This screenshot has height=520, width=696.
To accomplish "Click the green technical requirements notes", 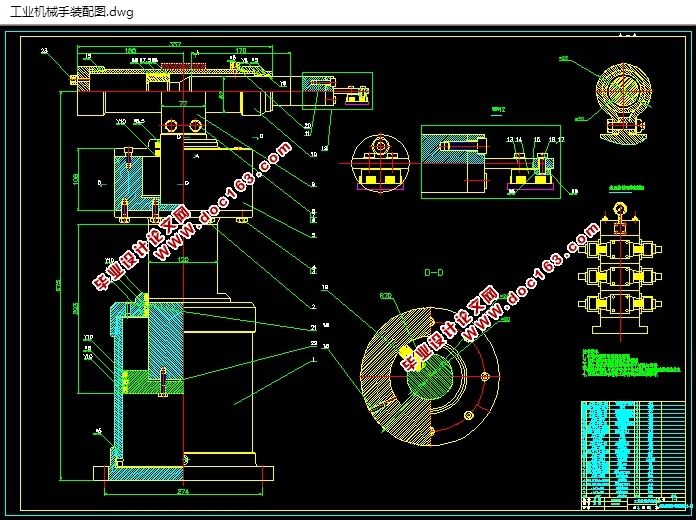I will (x=630, y=363).
